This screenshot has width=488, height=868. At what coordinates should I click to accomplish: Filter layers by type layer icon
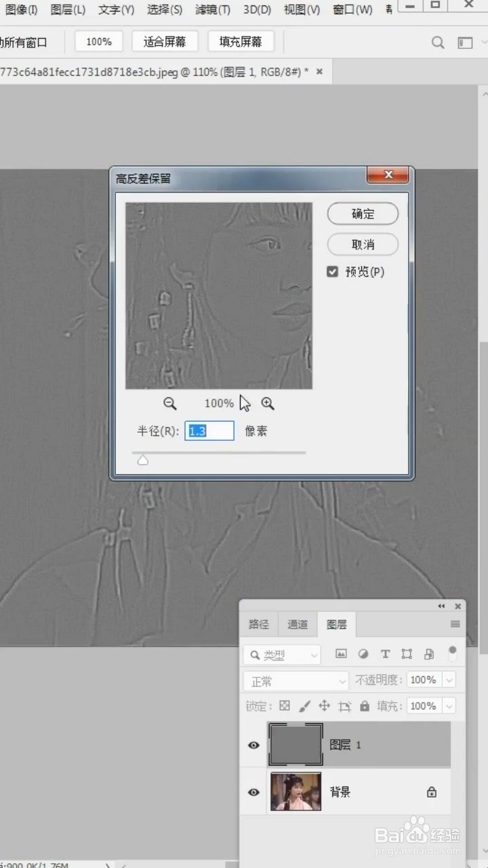point(385,654)
